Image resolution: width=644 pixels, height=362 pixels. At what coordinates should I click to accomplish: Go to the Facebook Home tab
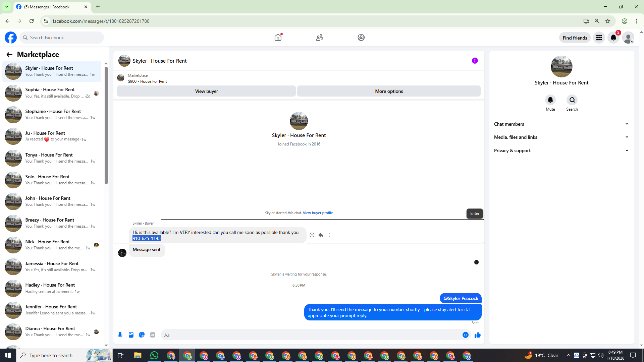pyautogui.click(x=278, y=38)
